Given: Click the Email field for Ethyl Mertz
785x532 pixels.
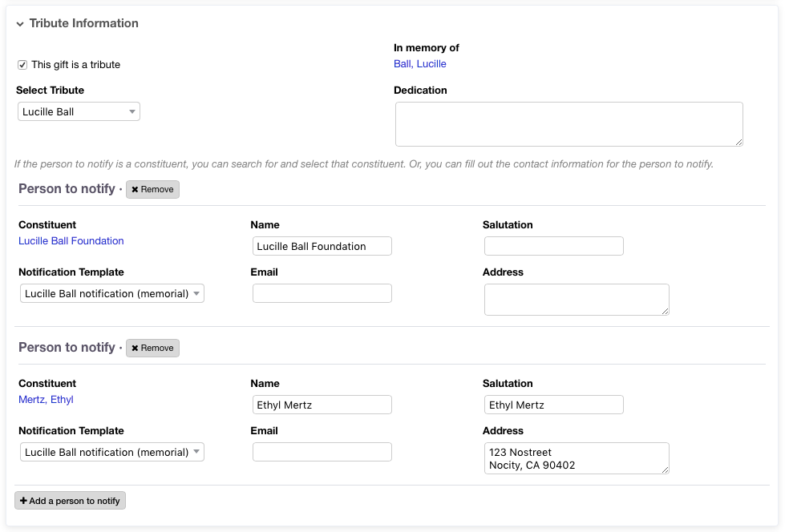Looking at the screenshot, I should (x=322, y=452).
